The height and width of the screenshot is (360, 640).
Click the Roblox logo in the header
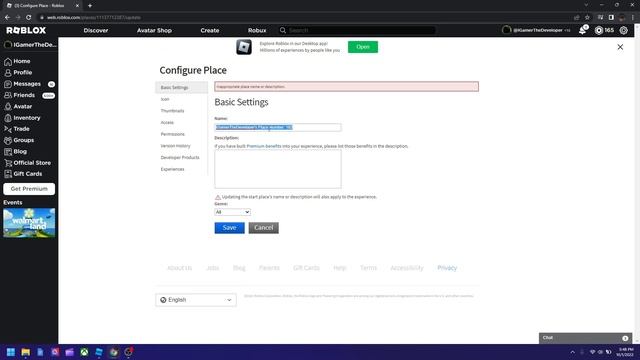click(26, 31)
